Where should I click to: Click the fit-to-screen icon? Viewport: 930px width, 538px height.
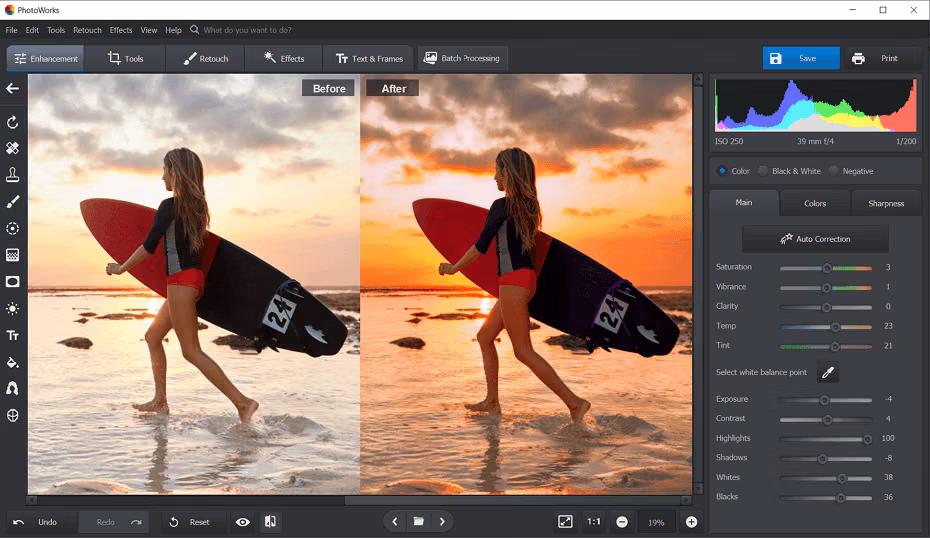point(565,522)
